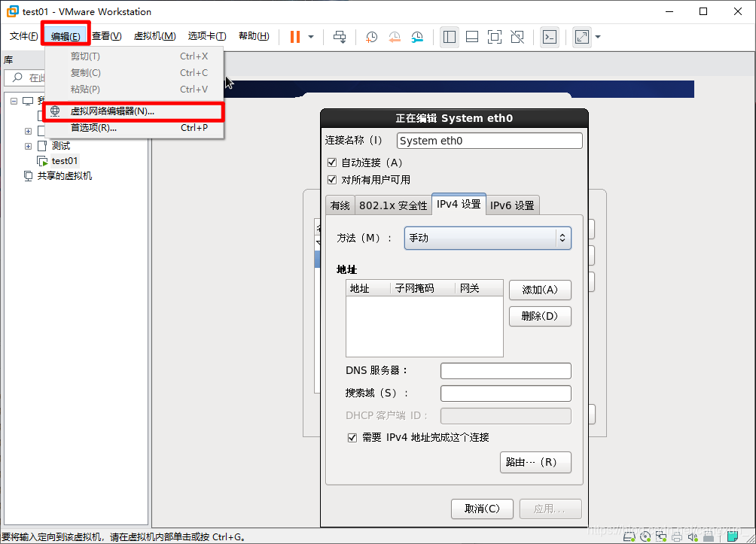Uncheck 自动连接 (A) checkbox

[332, 163]
